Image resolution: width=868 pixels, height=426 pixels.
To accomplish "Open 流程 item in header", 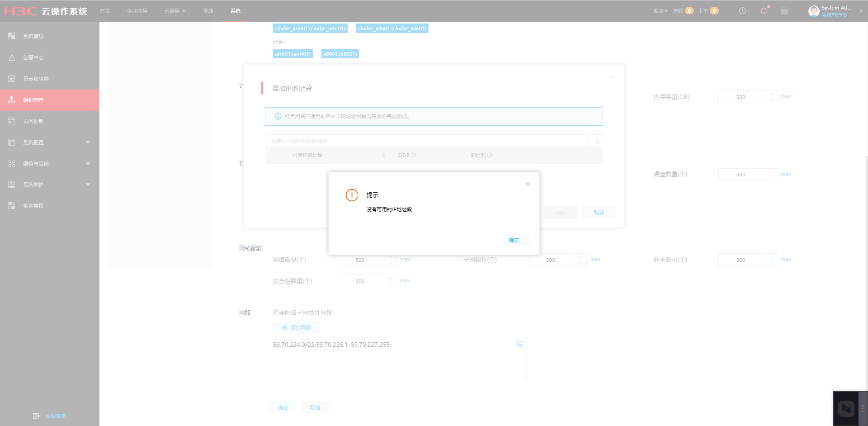I will 683,11.
